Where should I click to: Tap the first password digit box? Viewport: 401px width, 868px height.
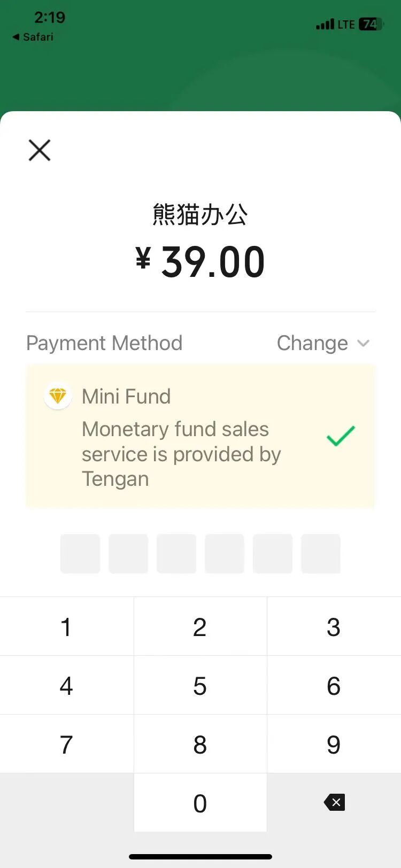pyautogui.click(x=80, y=554)
